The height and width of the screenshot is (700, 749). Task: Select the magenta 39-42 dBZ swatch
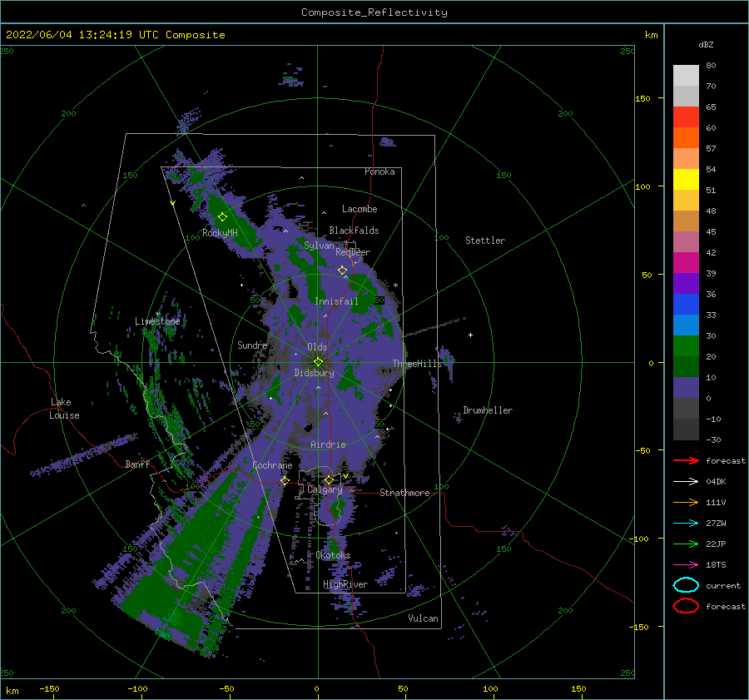(x=686, y=263)
